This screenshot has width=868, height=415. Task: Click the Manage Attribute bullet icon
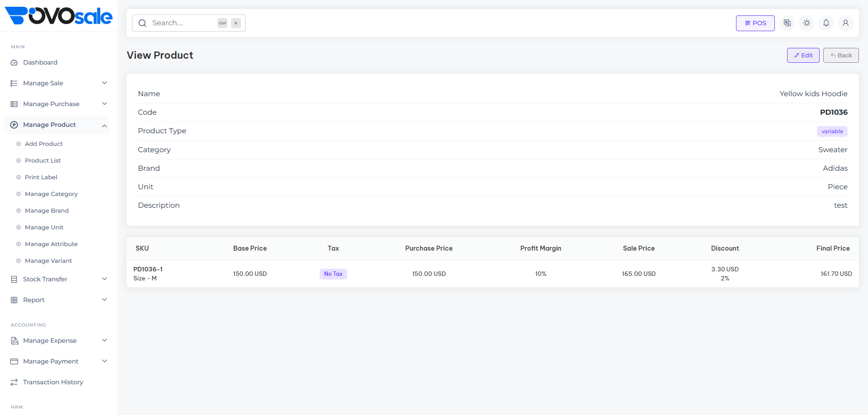tap(19, 244)
